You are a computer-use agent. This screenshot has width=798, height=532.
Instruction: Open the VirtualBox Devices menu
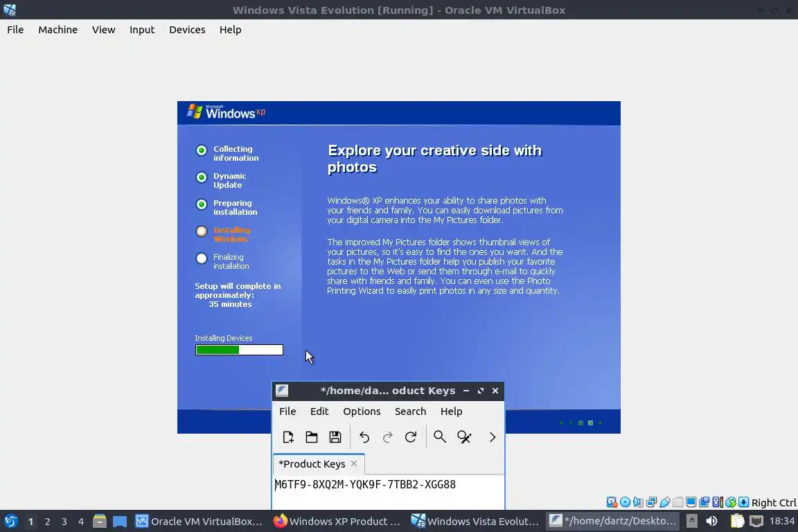tap(187, 30)
